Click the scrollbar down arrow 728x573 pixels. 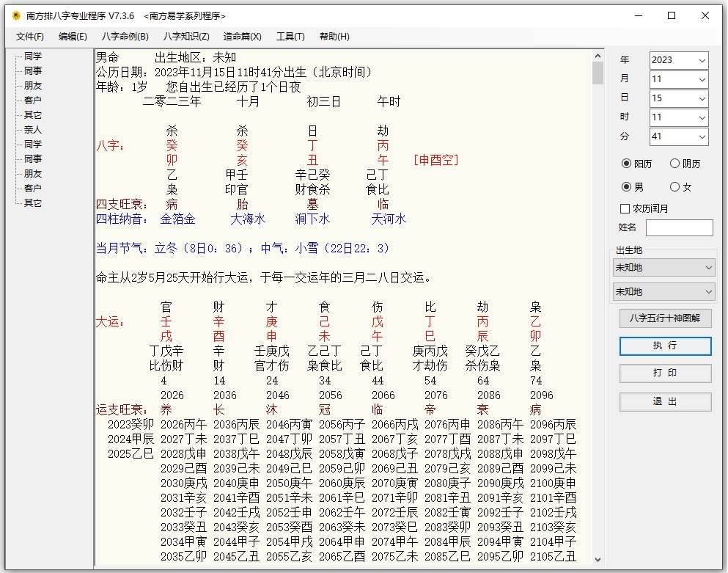598,560
